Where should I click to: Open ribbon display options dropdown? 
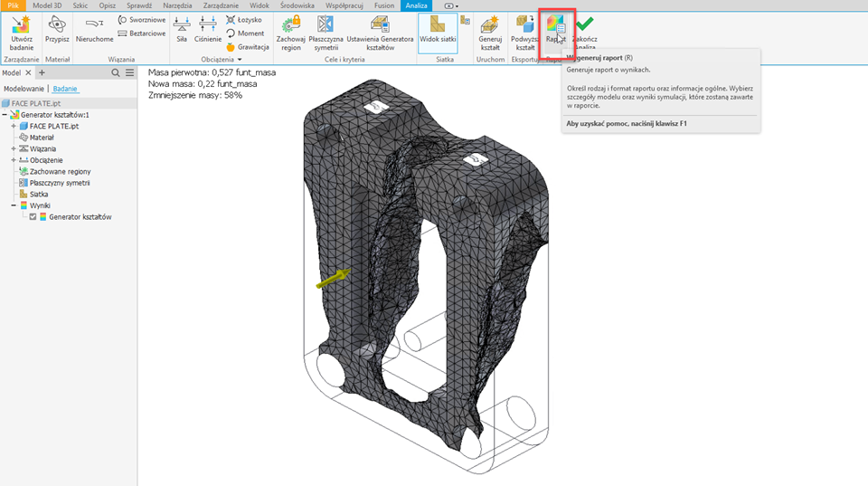(451, 6)
